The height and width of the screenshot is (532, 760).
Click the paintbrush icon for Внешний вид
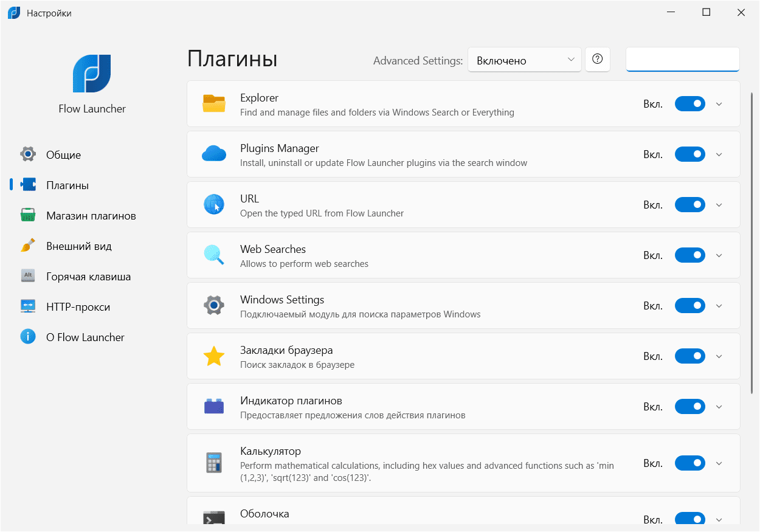28,246
